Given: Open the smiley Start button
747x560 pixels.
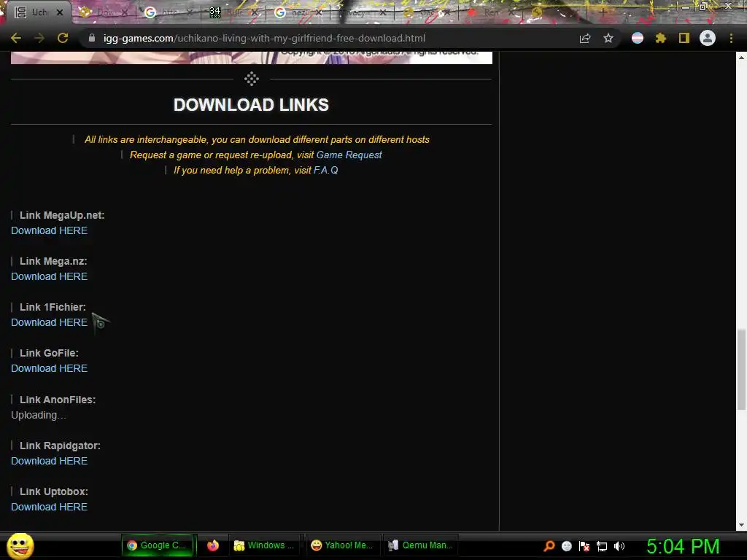Looking at the screenshot, I should click(x=20, y=545).
